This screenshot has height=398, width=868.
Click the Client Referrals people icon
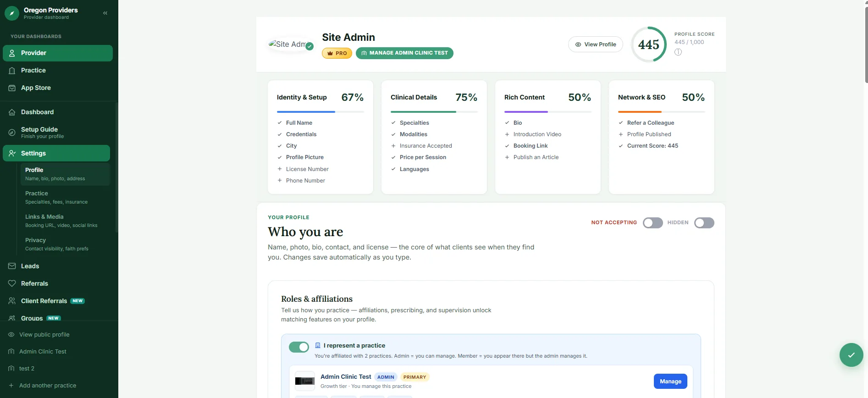pos(12,301)
